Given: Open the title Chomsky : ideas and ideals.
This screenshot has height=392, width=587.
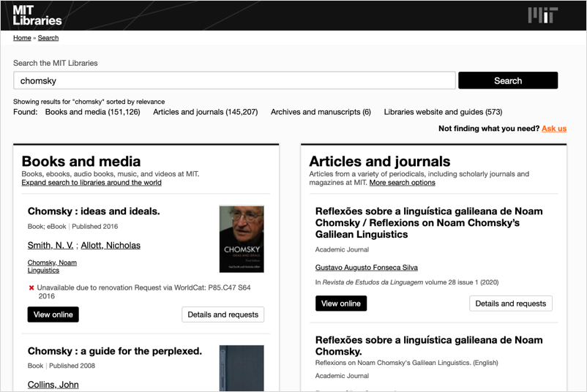Looking at the screenshot, I should [x=94, y=211].
